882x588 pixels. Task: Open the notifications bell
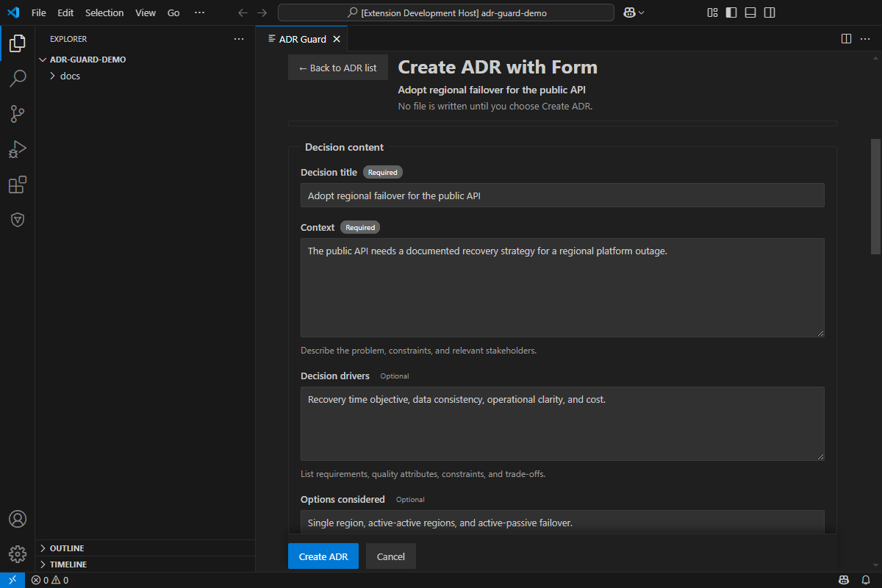[x=866, y=580]
